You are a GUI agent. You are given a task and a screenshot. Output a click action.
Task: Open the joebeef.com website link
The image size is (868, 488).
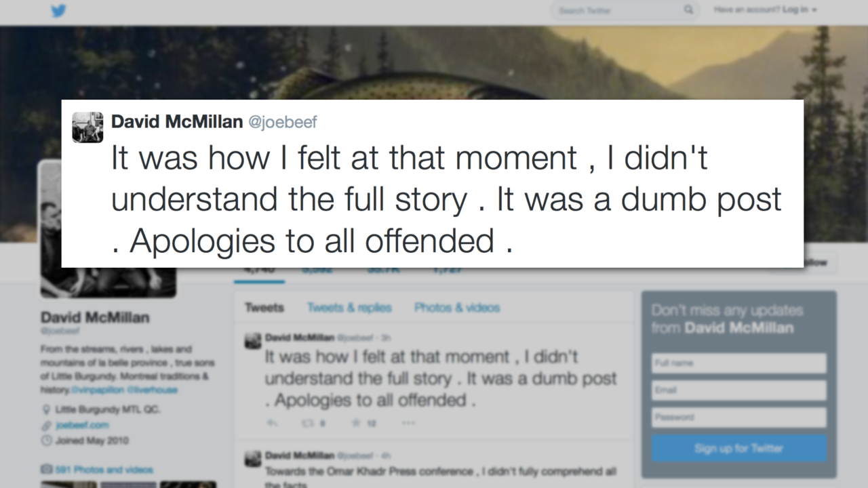click(82, 426)
